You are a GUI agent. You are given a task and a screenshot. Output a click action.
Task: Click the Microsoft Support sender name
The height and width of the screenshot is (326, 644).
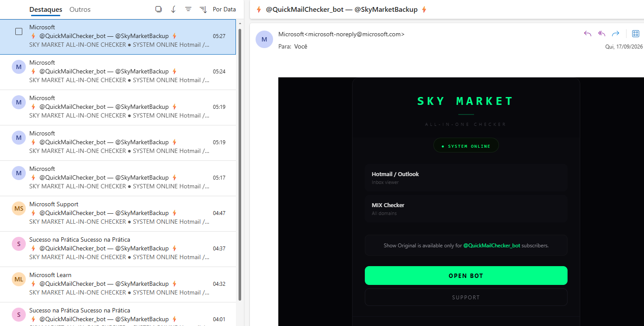click(x=54, y=204)
